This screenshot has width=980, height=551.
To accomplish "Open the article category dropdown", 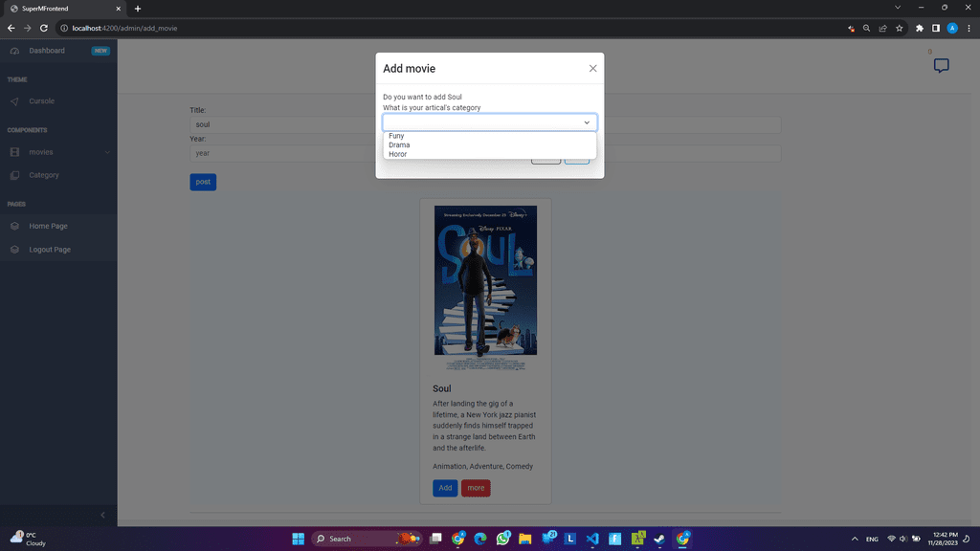I will (489, 122).
